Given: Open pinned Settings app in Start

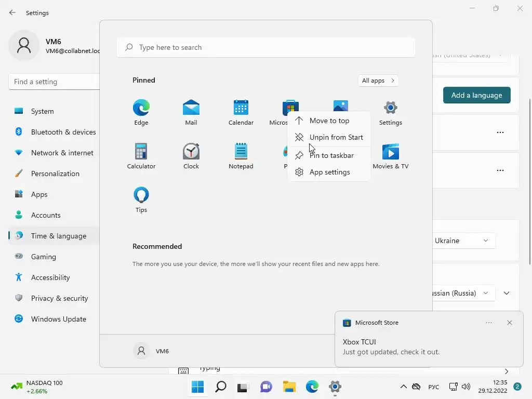Looking at the screenshot, I should [x=391, y=112].
